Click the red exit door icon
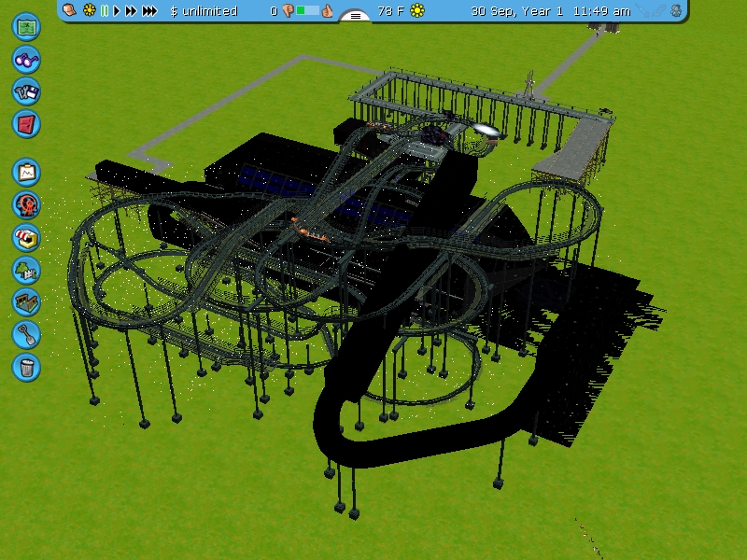The height and width of the screenshot is (560, 747). [27, 123]
